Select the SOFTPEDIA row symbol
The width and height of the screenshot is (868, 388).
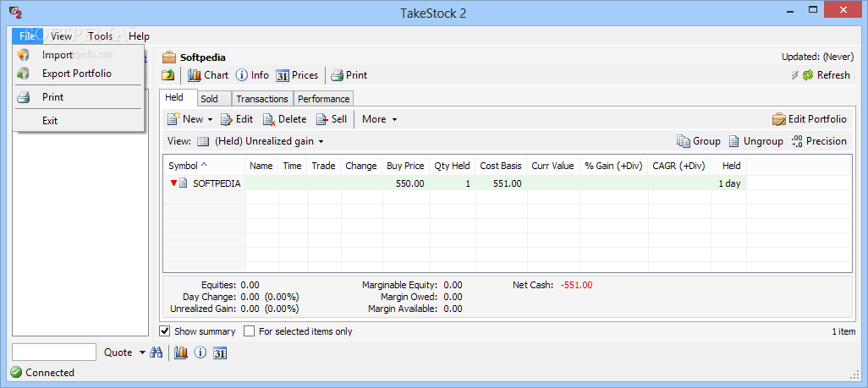(x=217, y=183)
